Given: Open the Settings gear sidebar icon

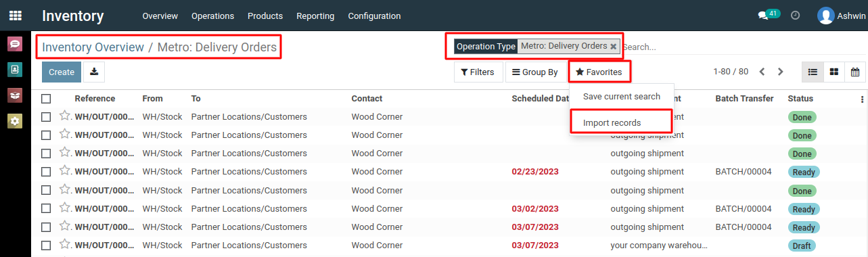Looking at the screenshot, I should (x=15, y=121).
